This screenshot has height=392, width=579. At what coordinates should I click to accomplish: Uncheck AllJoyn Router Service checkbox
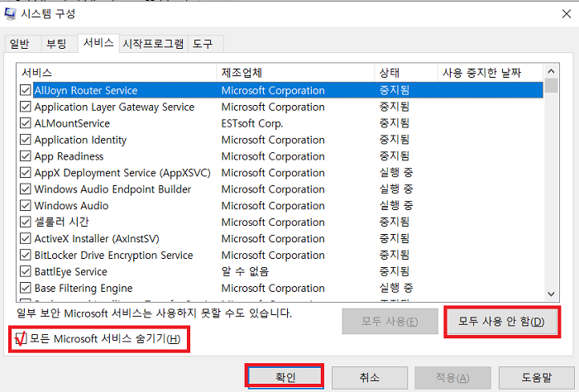(26, 90)
